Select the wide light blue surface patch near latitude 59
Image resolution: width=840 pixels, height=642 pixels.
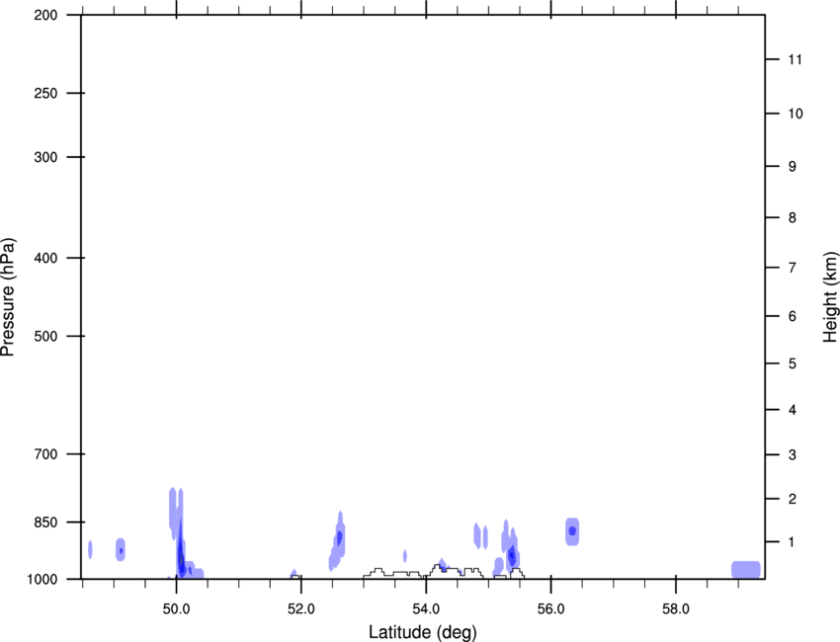745,569
